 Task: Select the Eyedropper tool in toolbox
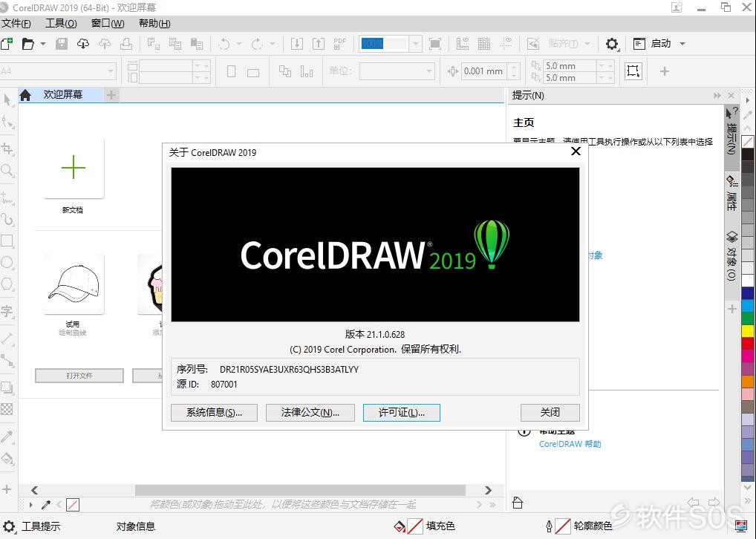coord(7,437)
